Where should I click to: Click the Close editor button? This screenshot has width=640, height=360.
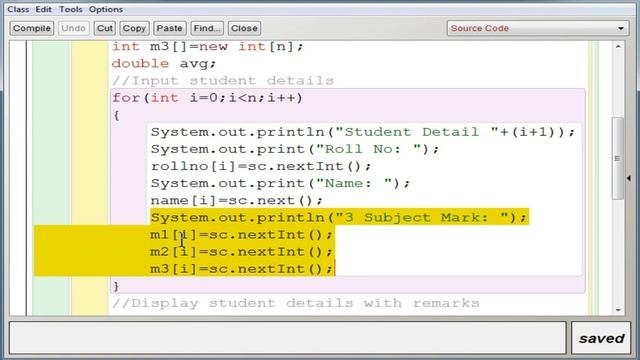pos(244,28)
